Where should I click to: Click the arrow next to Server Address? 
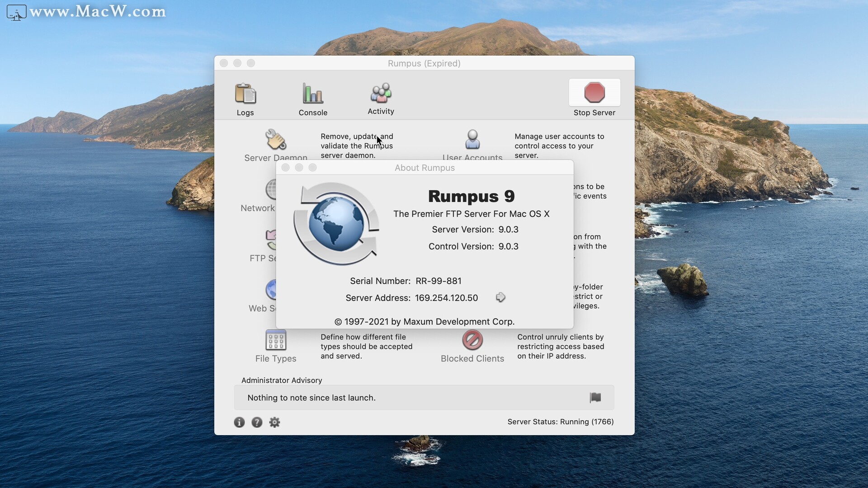(x=500, y=297)
